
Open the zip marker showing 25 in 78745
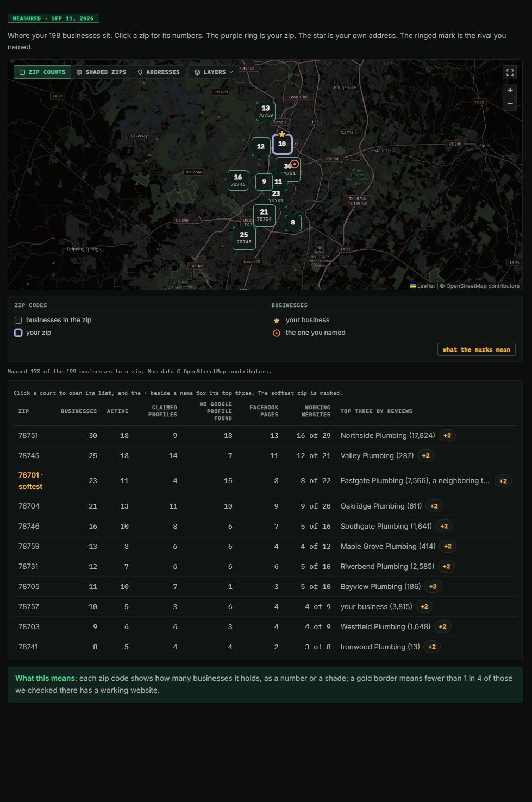point(244,238)
